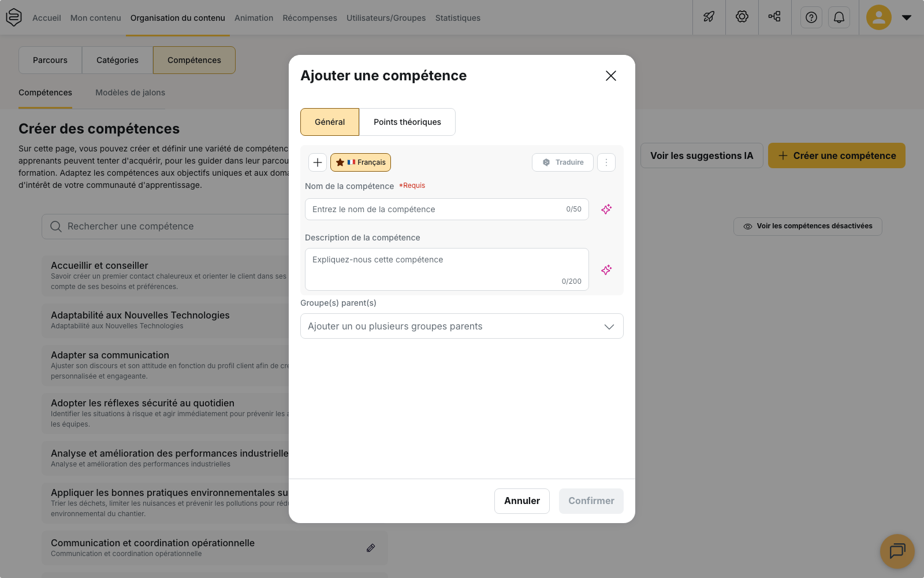Add a language with the plus button
924x578 pixels.
pos(318,162)
